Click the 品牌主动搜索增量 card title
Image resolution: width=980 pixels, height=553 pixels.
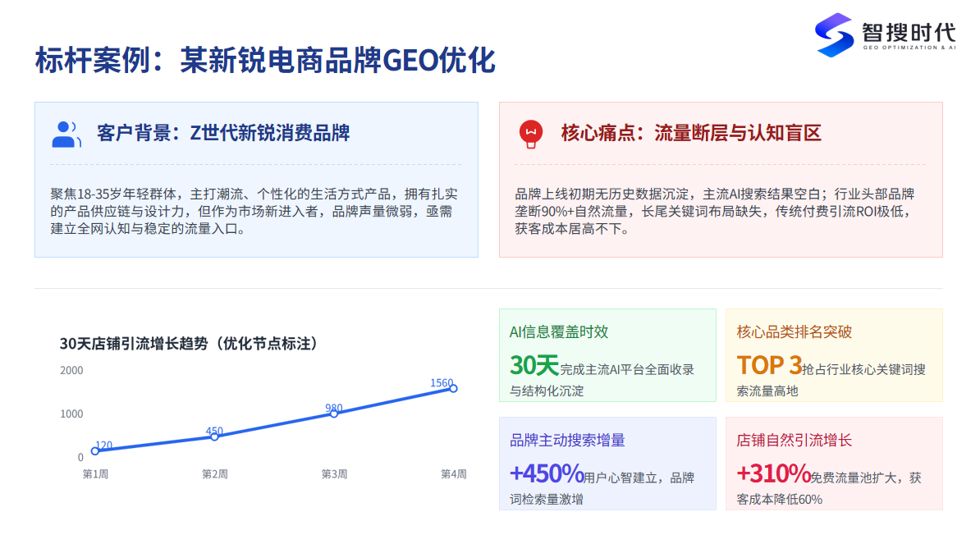tap(567, 441)
